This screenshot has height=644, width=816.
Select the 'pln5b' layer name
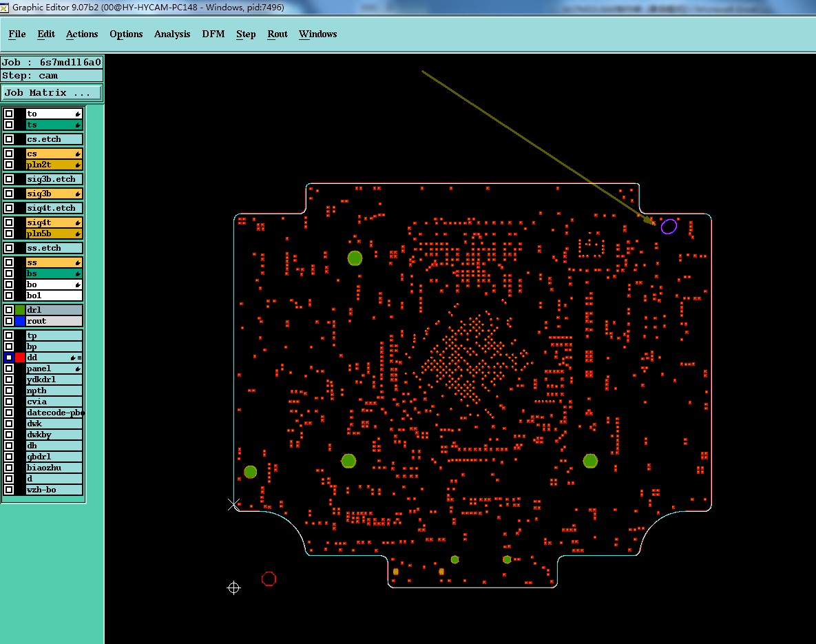pos(39,233)
